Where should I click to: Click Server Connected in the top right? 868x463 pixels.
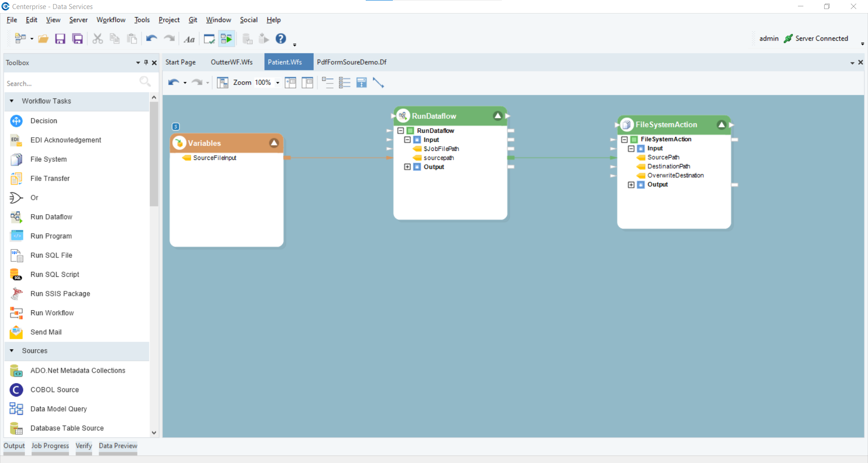(x=822, y=38)
